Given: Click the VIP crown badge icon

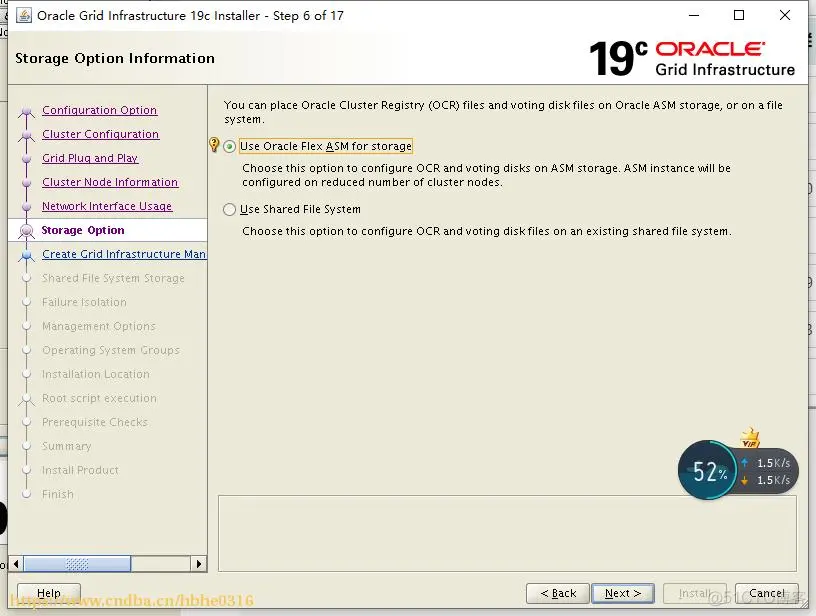Looking at the screenshot, I should [x=750, y=438].
